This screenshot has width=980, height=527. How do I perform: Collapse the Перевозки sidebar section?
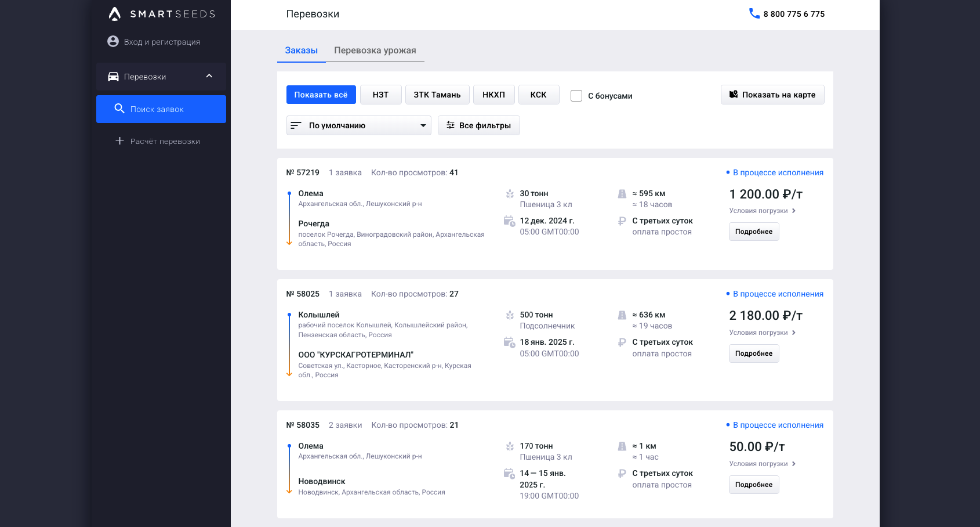209,76
